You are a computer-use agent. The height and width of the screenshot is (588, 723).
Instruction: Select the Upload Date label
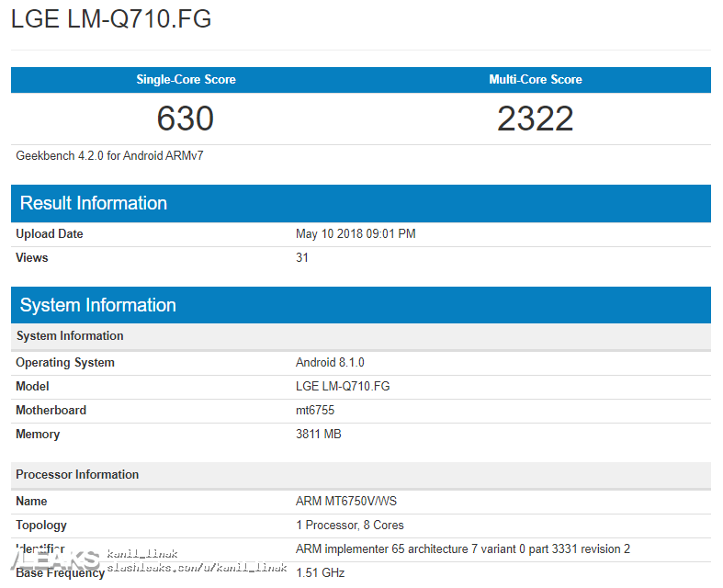coord(50,233)
